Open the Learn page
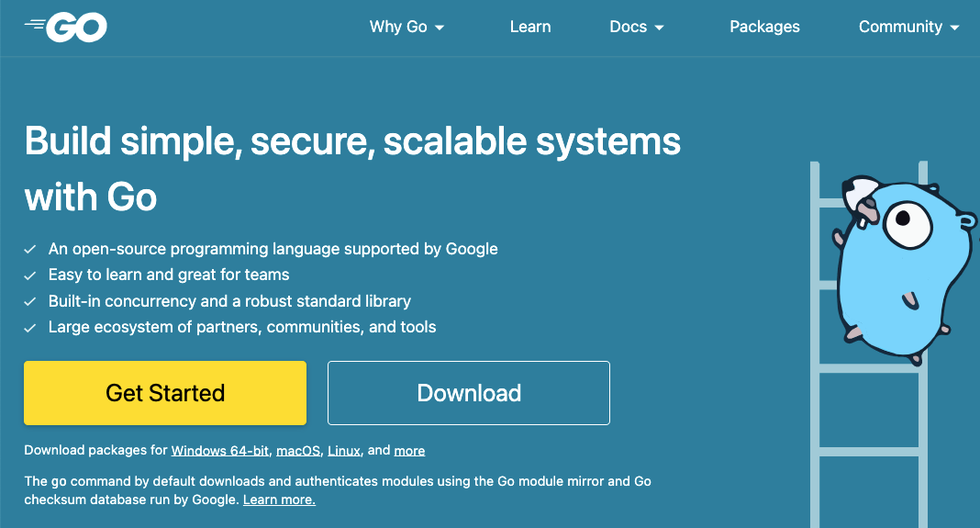This screenshot has width=980, height=528. 530,27
